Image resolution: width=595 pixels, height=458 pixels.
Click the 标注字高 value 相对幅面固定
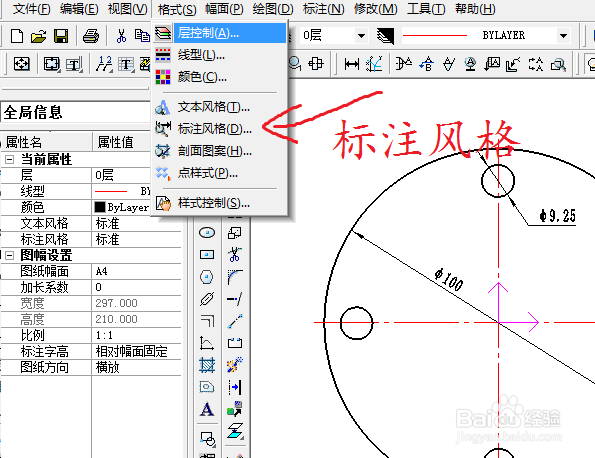pyautogui.click(x=131, y=351)
